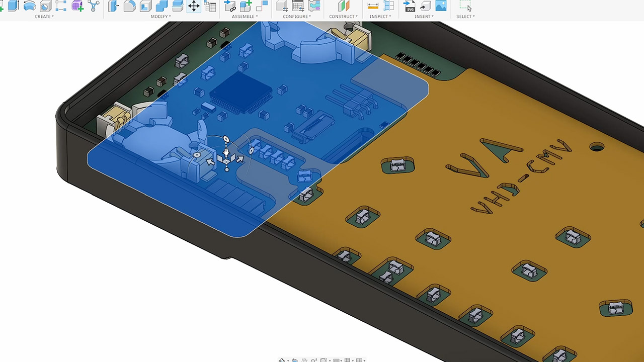644x362 pixels.
Task: Select the Offset Plane construct tool
Action: pyautogui.click(x=343, y=6)
